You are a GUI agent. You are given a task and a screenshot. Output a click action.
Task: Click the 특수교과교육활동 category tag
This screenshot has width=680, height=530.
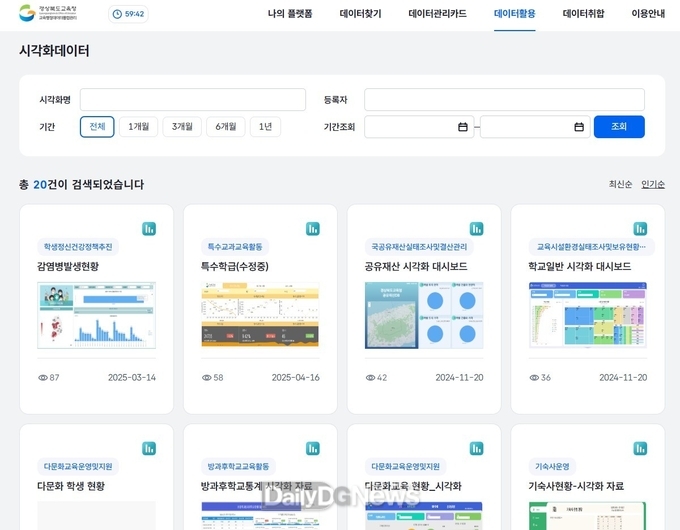point(235,247)
